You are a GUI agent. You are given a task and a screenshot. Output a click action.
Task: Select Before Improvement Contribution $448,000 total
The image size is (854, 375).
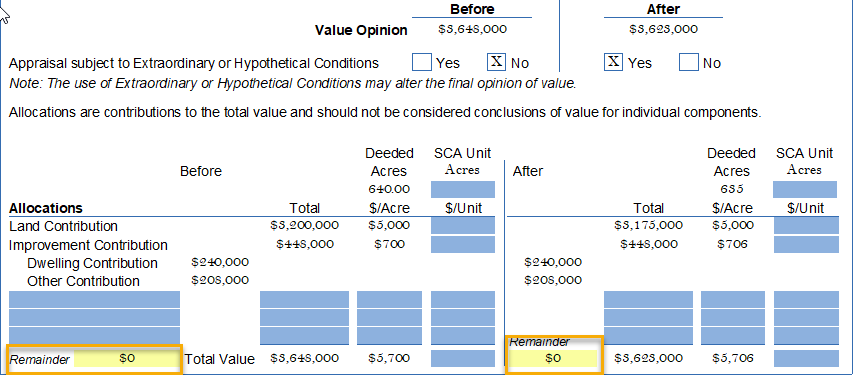[x=304, y=244]
